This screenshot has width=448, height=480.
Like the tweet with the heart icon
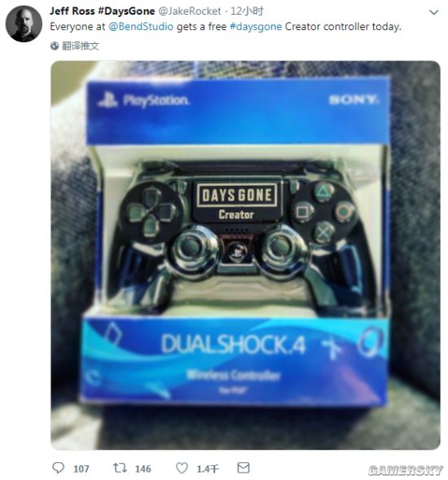click(x=182, y=468)
